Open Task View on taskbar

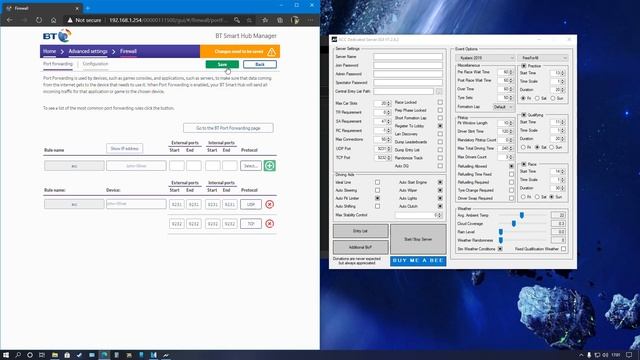click(42, 355)
